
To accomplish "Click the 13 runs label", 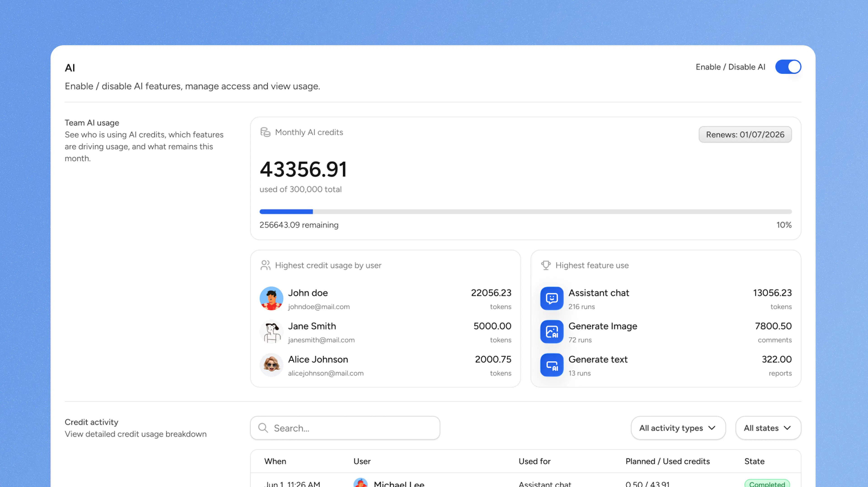I will tap(580, 374).
